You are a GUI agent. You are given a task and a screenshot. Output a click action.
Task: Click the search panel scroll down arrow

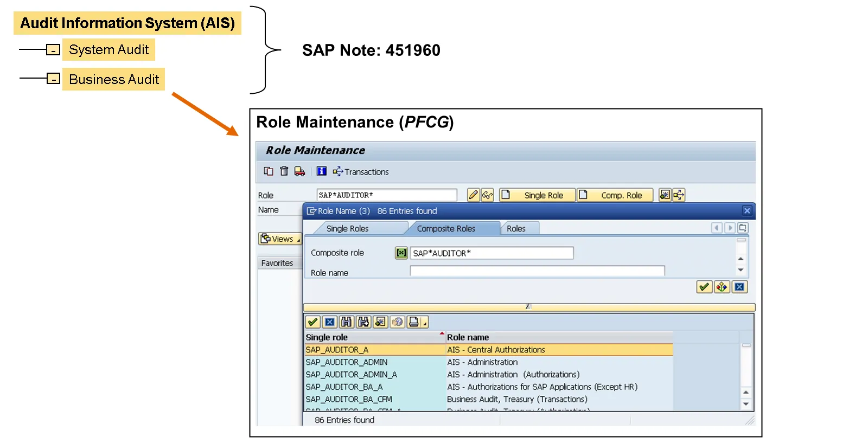tap(741, 269)
